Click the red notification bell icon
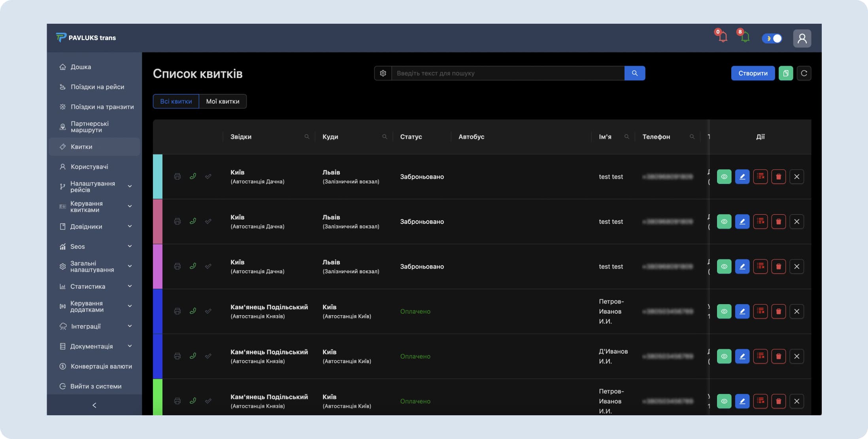Screen dimensions: 868x439 [x=723, y=38]
